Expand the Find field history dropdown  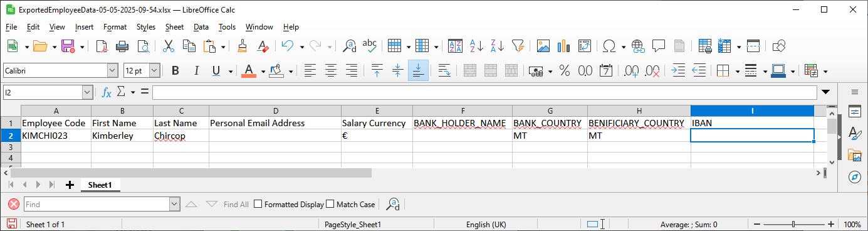click(175, 204)
